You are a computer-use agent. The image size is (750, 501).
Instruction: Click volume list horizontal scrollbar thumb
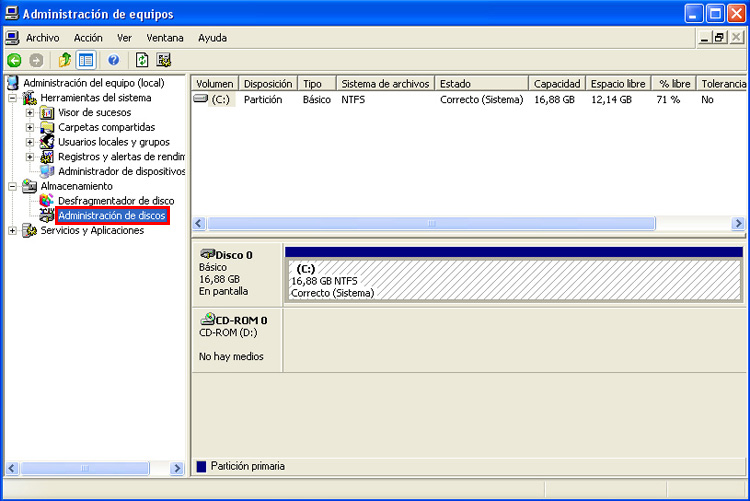click(x=431, y=223)
